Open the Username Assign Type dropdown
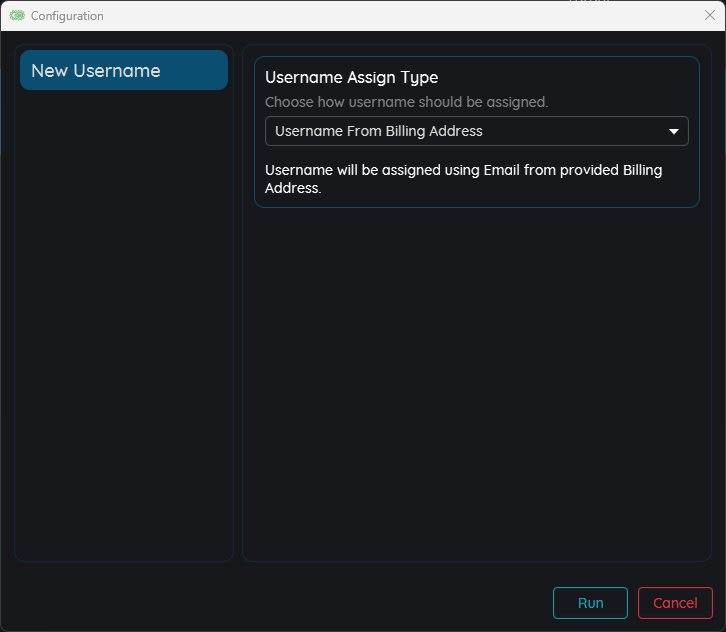The width and height of the screenshot is (726, 632). point(476,131)
